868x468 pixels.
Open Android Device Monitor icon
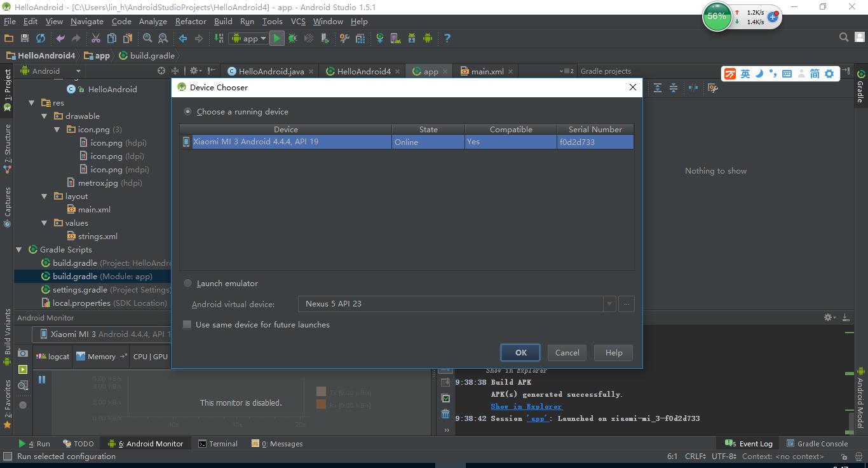428,38
